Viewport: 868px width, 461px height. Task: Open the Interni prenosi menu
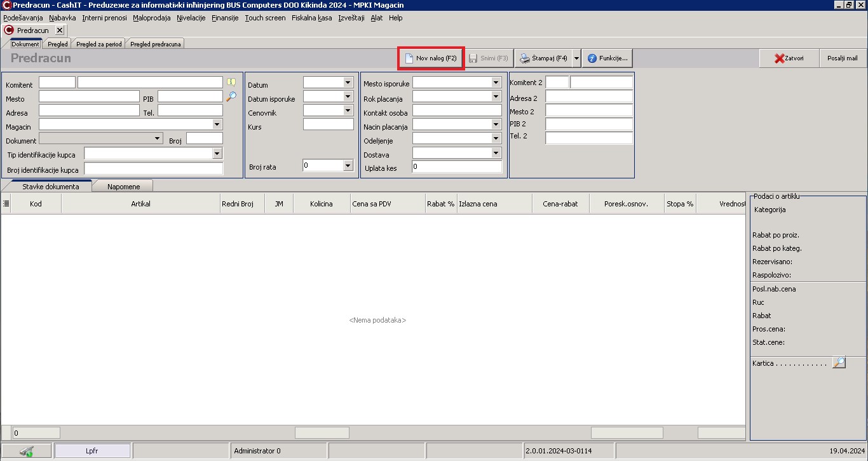(x=104, y=18)
